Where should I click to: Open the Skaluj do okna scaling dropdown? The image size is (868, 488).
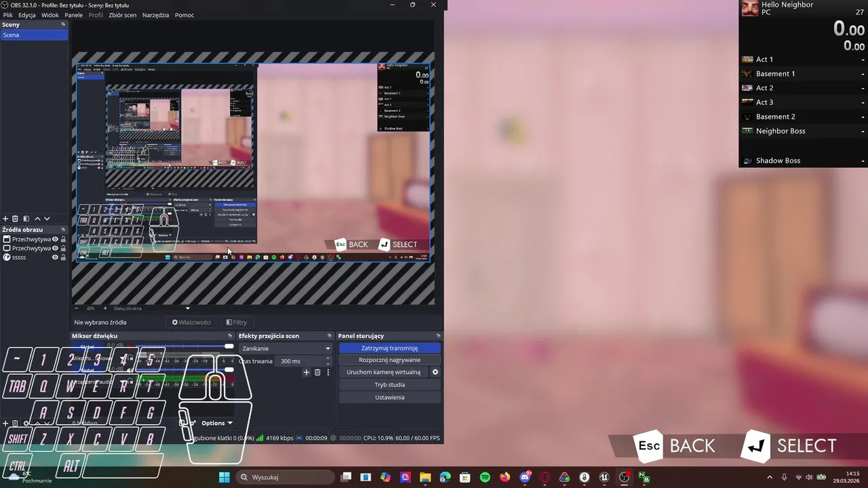point(151,308)
